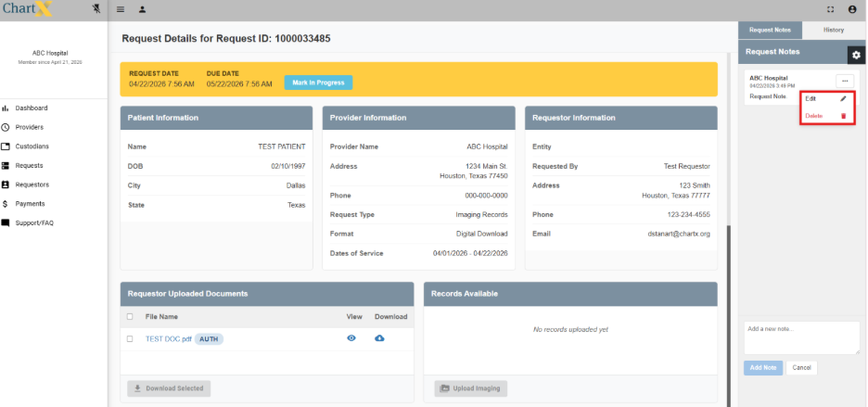Open the account icon at top right
868x407 pixels.
[852, 9]
